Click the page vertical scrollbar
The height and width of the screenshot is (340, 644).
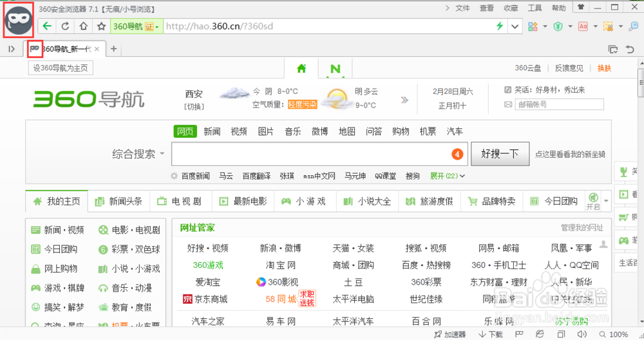[641, 192]
